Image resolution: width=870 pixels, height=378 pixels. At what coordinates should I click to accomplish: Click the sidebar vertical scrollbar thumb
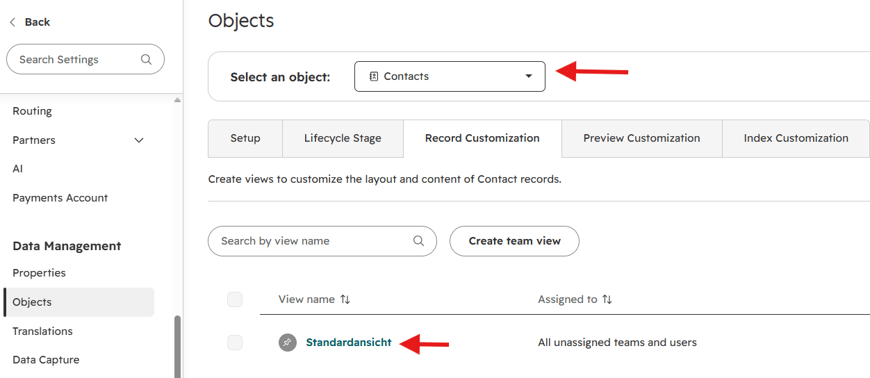[x=178, y=347]
